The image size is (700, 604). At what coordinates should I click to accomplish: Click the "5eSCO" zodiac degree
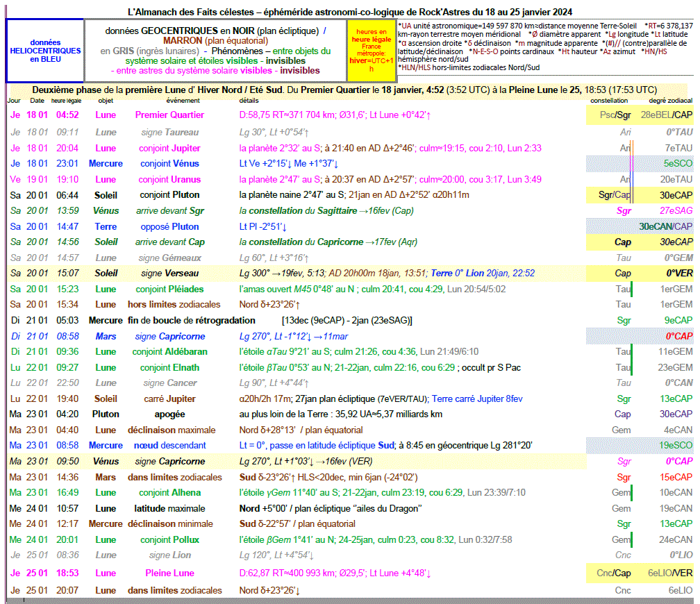[x=678, y=163]
